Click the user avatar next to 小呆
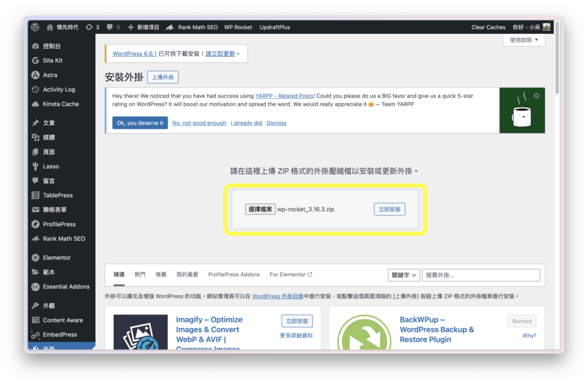The height and width of the screenshot is (385, 588). [x=547, y=27]
